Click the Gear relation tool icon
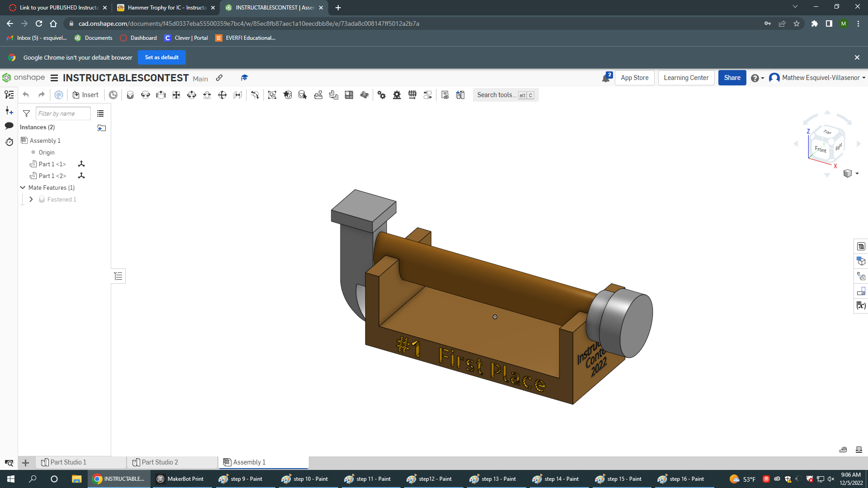868x488 pixels. click(x=382, y=95)
